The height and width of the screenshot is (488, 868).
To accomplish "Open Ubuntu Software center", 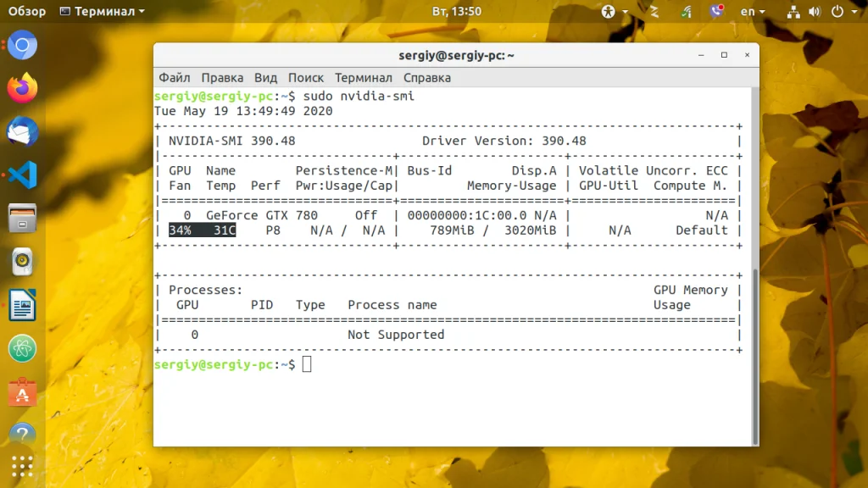I will [x=23, y=392].
